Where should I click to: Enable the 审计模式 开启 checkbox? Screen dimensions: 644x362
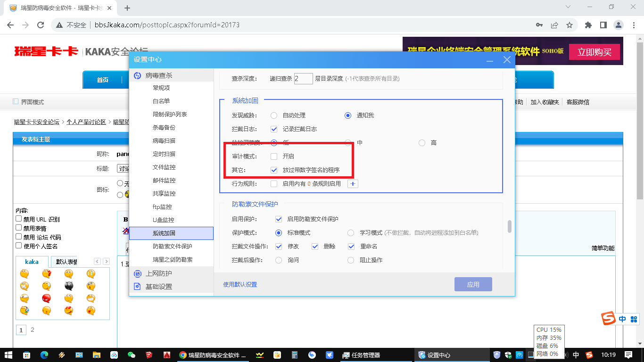click(274, 156)
